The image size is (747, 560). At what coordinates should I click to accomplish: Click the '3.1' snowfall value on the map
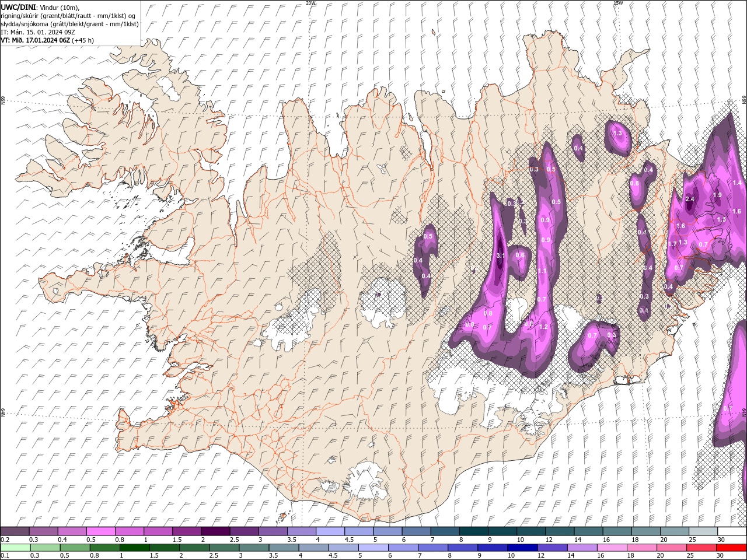point(500,256)
